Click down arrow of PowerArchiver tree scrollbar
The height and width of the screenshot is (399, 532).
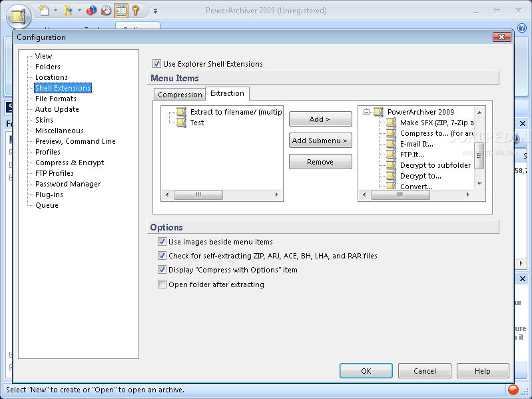pos(479,184)
